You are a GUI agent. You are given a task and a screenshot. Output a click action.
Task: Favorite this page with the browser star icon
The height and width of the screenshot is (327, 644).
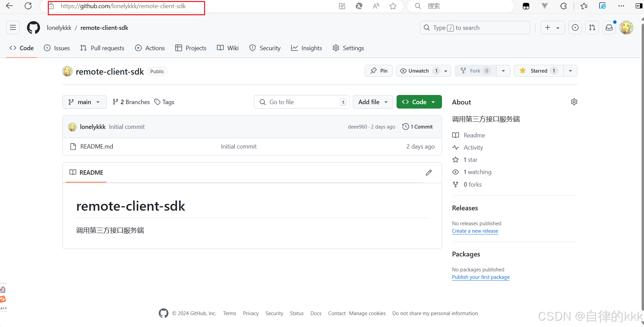(393, 6)
